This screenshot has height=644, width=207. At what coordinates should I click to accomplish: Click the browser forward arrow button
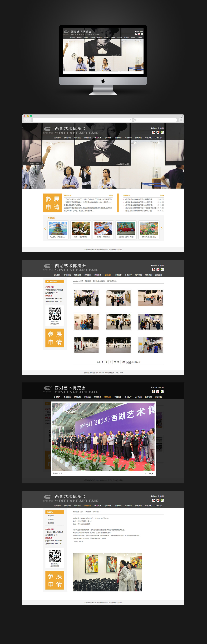tap(29, 120)
